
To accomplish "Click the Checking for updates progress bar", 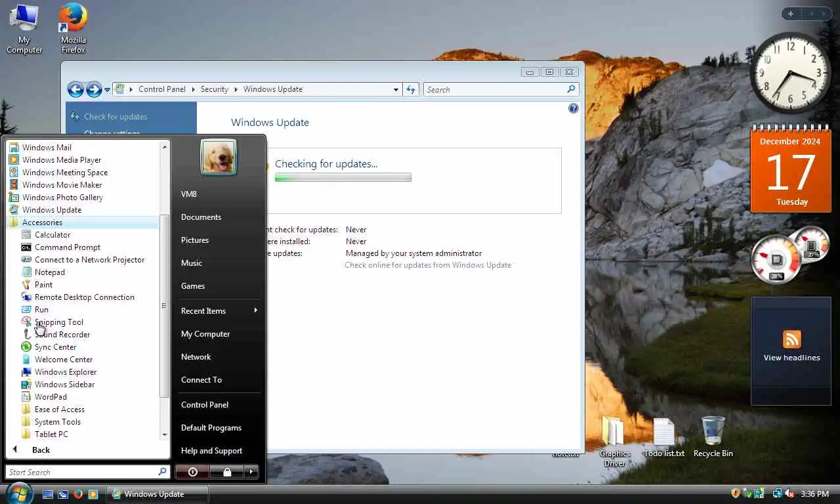I will point(343,177).
